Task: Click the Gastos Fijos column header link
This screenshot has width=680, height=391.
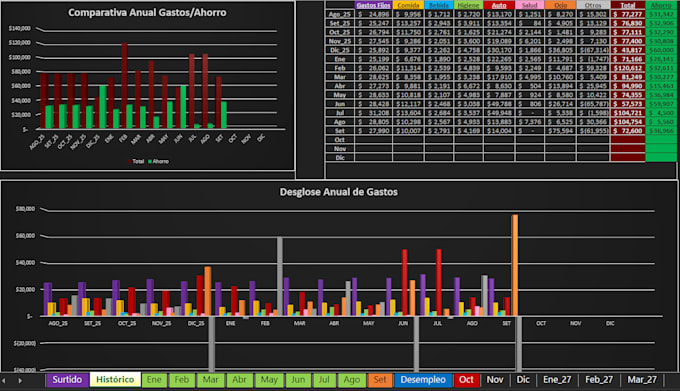Action: (x=373, y=5)
